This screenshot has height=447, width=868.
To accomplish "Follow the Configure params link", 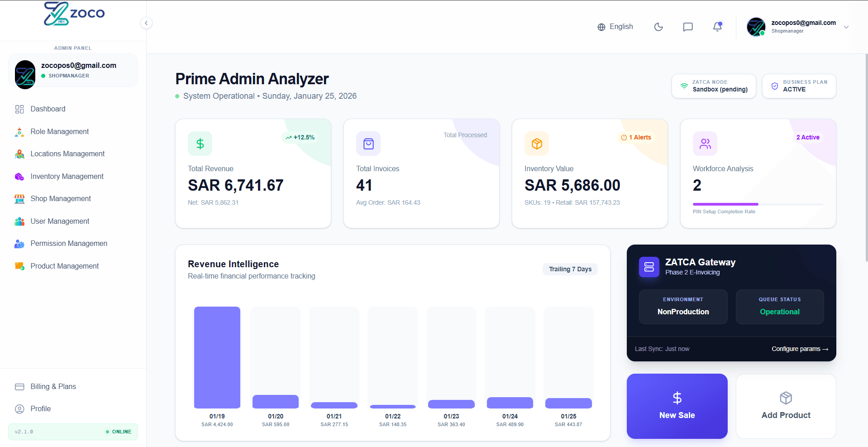I will click(x=800, y=349).
